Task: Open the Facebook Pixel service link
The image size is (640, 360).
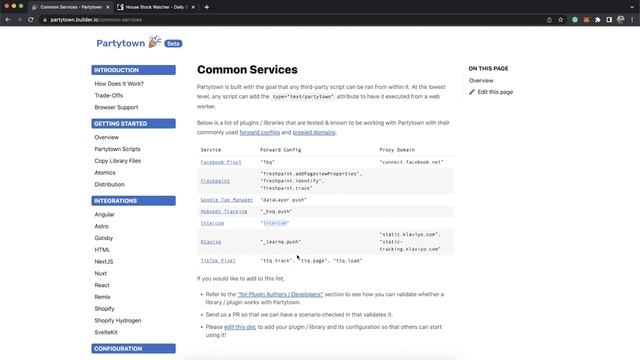Action: [x=221, y=162]
